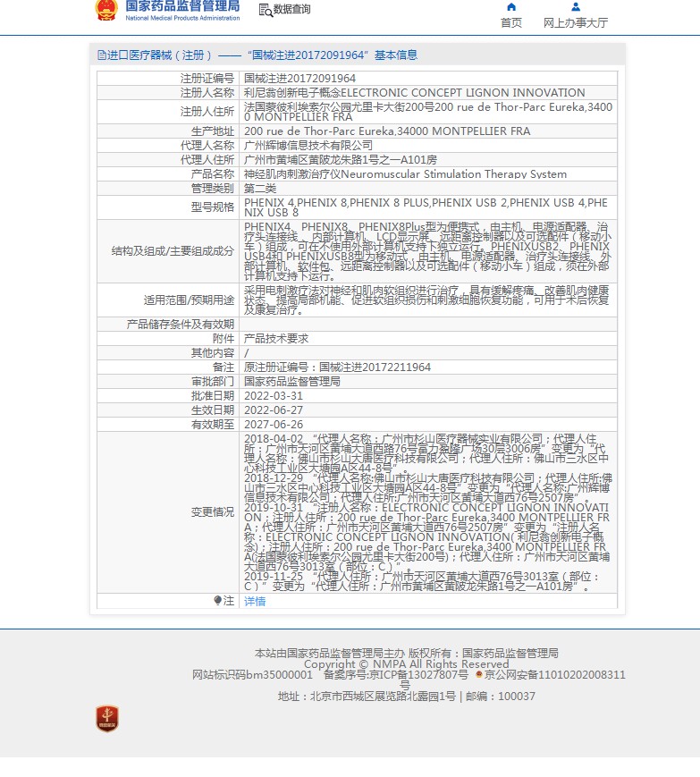The width and height of the screenshot is (700, 777).
Task: Click the 第二类 management category value
Action: [x=260, y=189]
